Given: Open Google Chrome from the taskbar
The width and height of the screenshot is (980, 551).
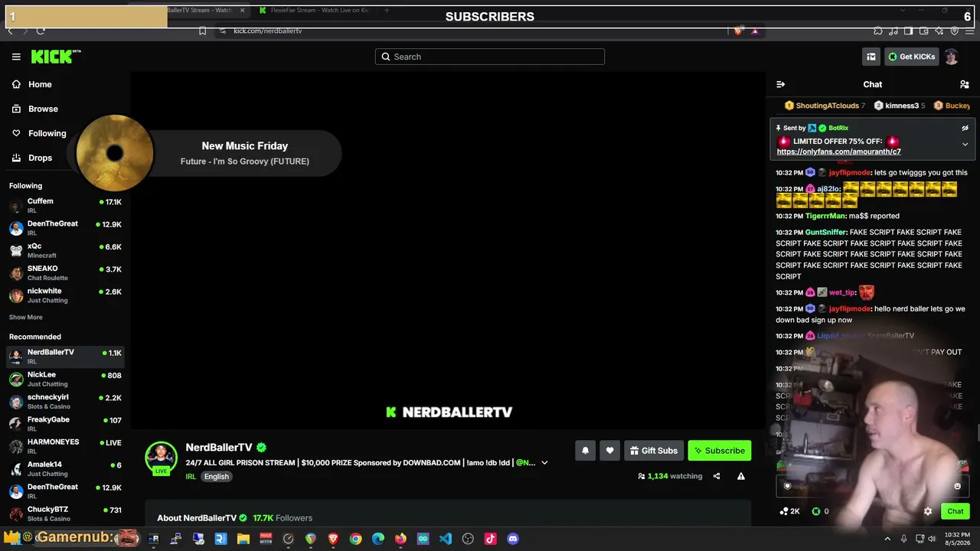Looking at the screenshot, I should pyautogui.click(x=355, y=539).
